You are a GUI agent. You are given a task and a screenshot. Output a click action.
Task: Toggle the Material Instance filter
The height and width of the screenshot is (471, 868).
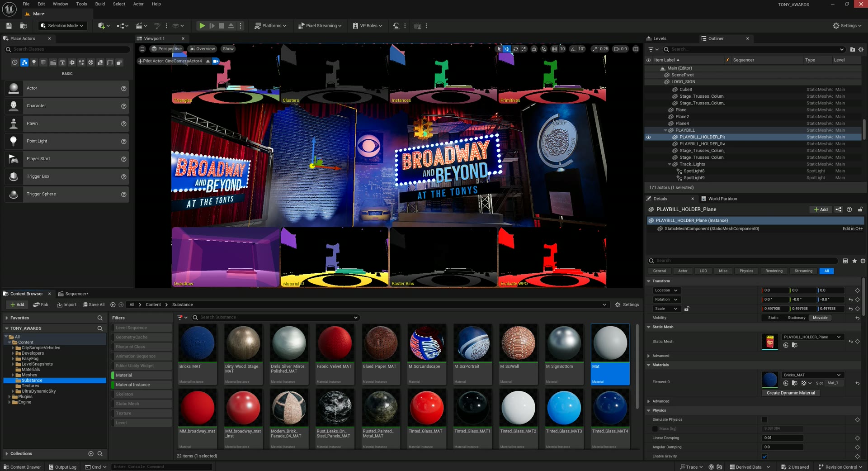(142, 385)
